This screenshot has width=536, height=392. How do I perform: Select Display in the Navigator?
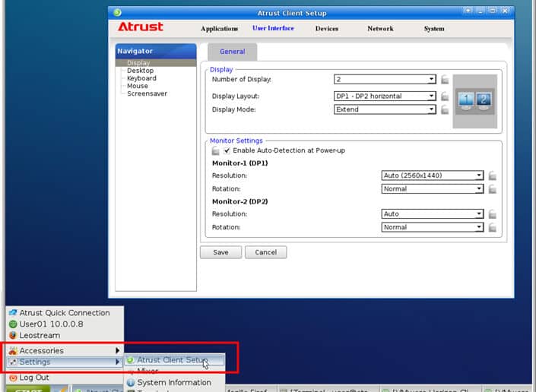[156, 63]
